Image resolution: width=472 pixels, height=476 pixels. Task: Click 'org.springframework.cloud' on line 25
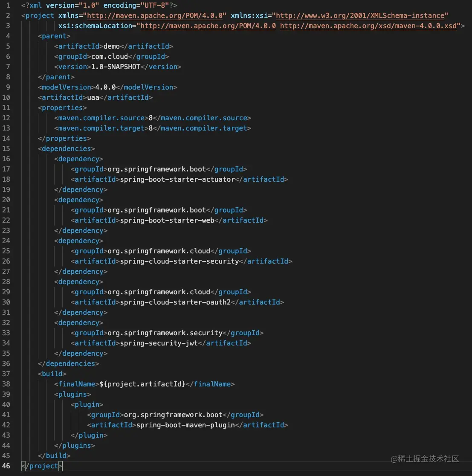159,251
